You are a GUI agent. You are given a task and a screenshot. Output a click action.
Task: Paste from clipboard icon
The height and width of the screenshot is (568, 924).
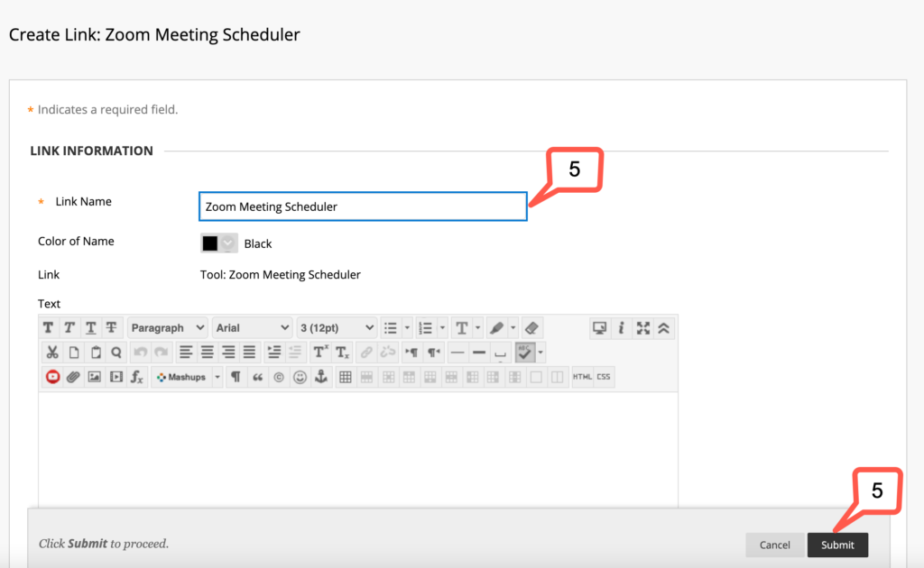pyautogui.click(x=96, y=353)
